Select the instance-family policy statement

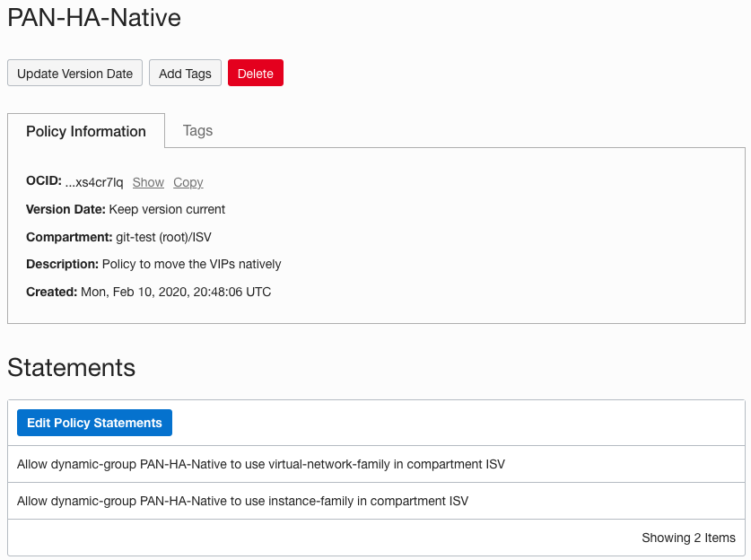click(242, 501)
